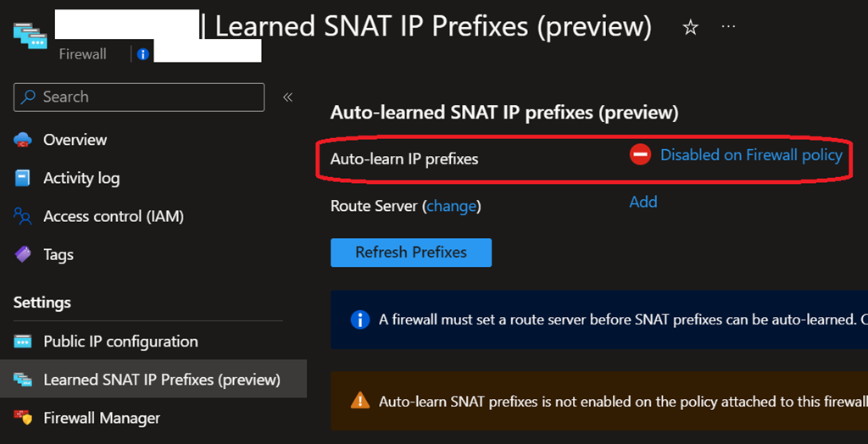
Task: Collapse the sidebar with double chevron
Action: [287, 97]
